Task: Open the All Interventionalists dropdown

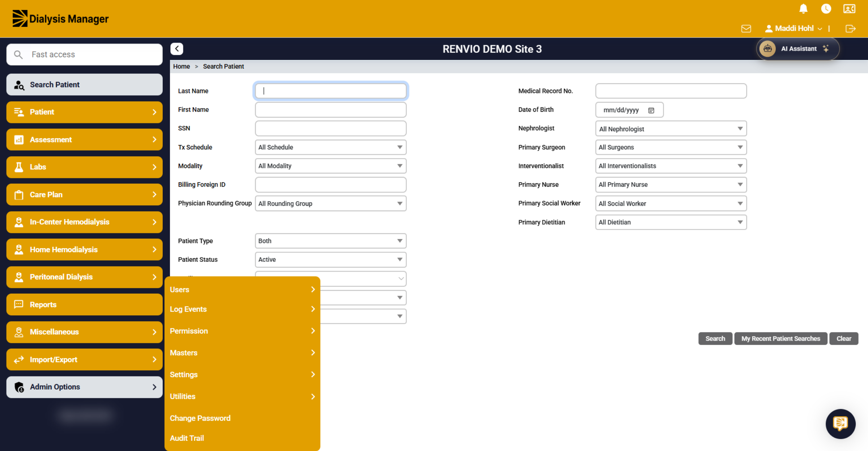Action: click(x=671, y=166)
